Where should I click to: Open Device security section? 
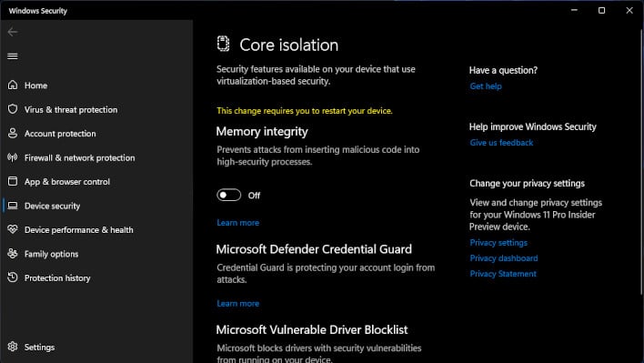pyautogui.click(x=52, y=206)
